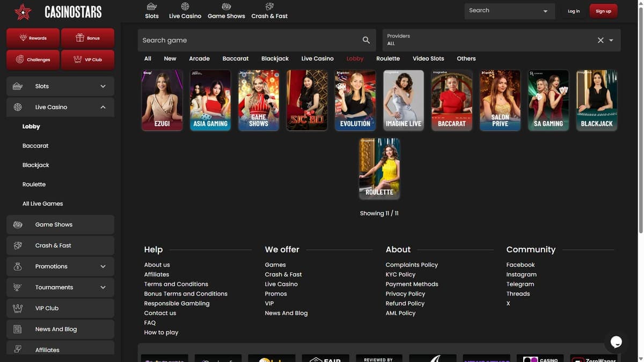Open the Telegram community link
Image resolution: width=644 pixels, height=362 pixels.
tap(520, 284)
